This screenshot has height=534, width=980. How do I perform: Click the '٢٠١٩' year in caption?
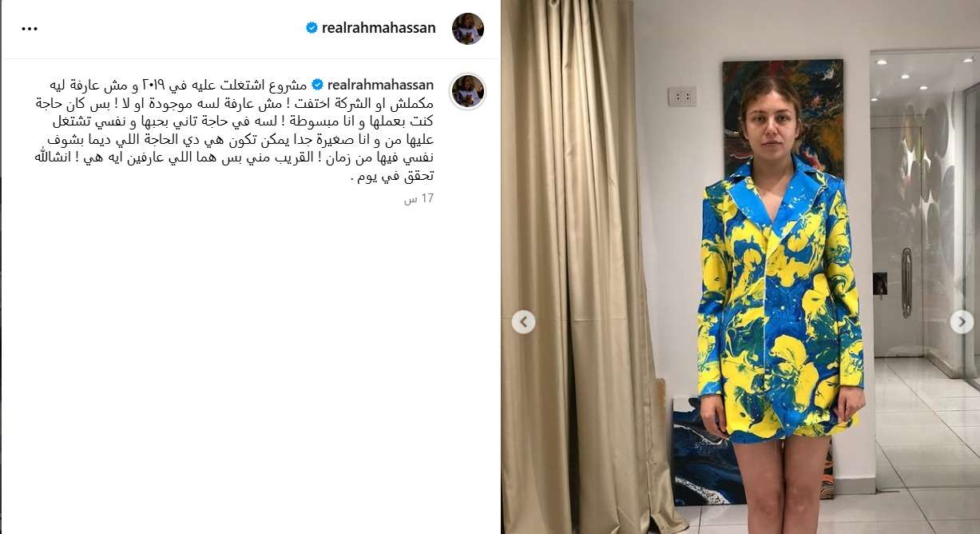pyautogui.click(x=151, y=85)
